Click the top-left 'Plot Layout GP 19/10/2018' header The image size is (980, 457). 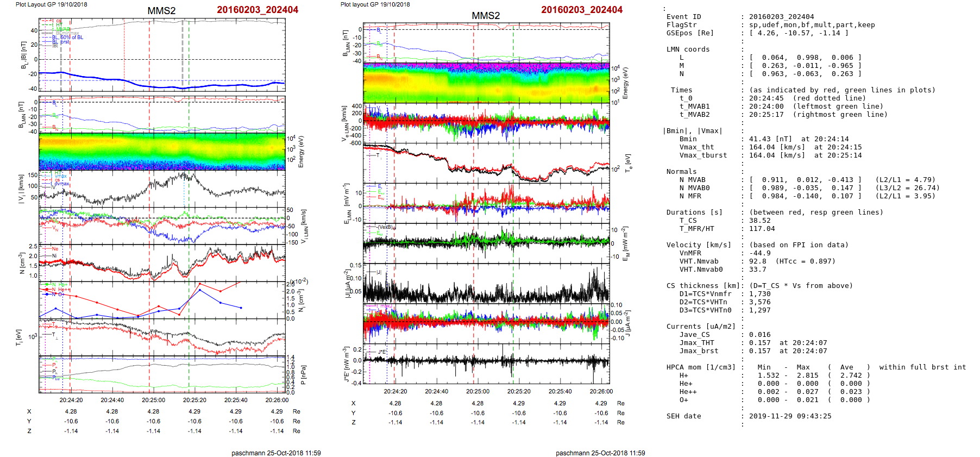51,4
